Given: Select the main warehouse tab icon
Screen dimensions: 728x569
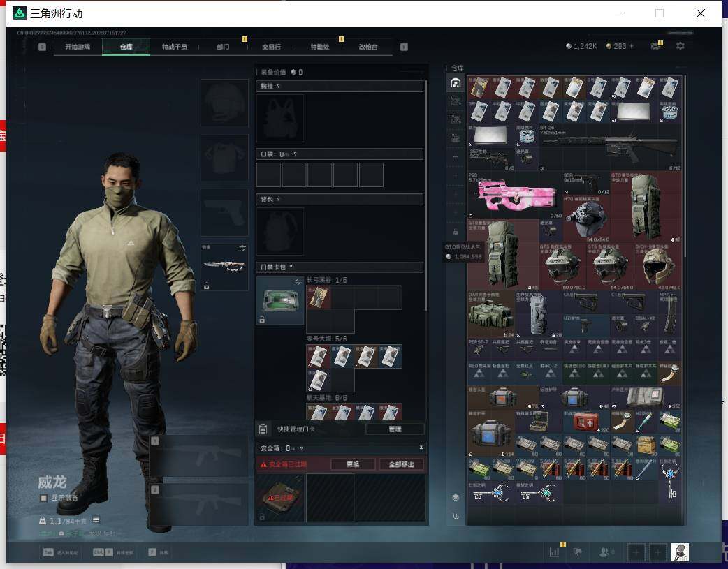Looking at the screenshot, I should [456, 84].
